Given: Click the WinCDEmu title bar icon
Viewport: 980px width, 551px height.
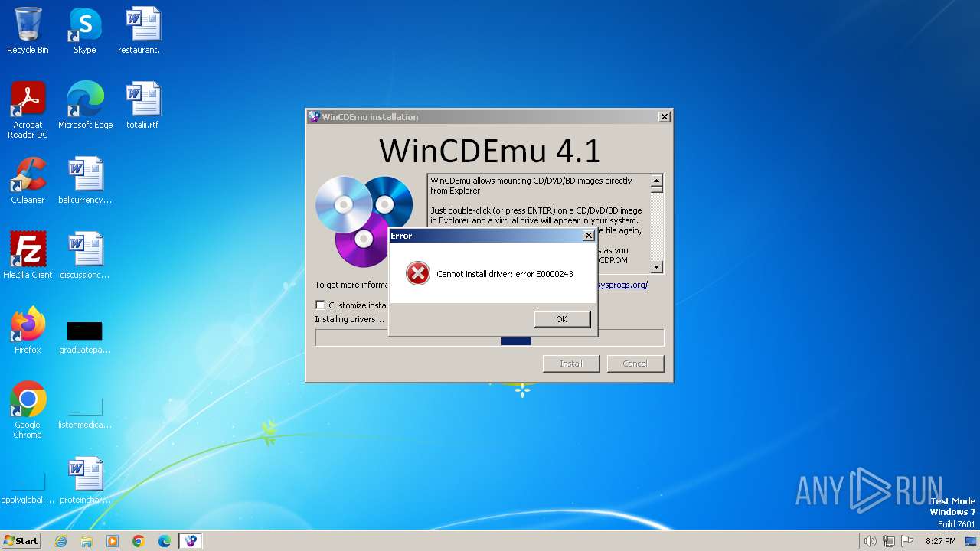Looking at the screenshot, I should (314, 117).
